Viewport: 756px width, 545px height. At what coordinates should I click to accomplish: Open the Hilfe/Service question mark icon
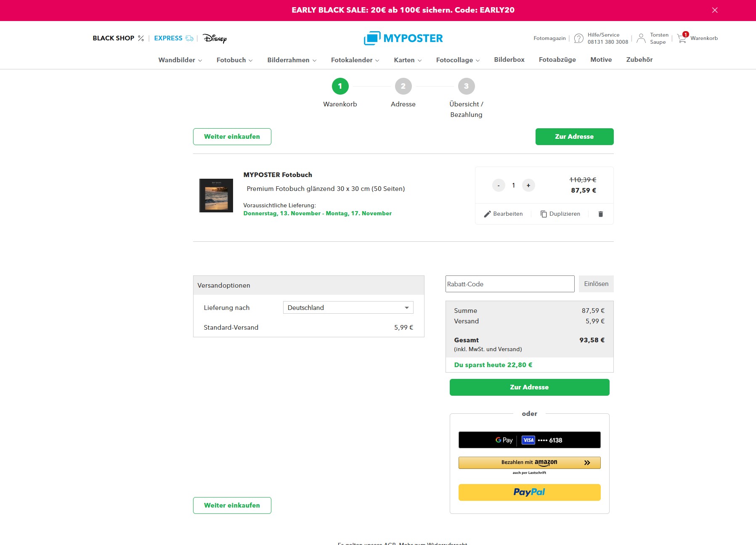(578, 38)
